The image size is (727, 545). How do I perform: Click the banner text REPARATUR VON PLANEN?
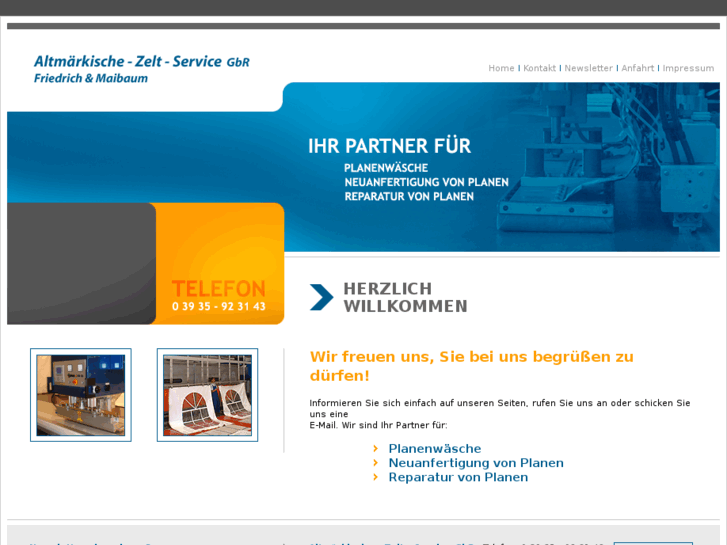tap(409, 197)
